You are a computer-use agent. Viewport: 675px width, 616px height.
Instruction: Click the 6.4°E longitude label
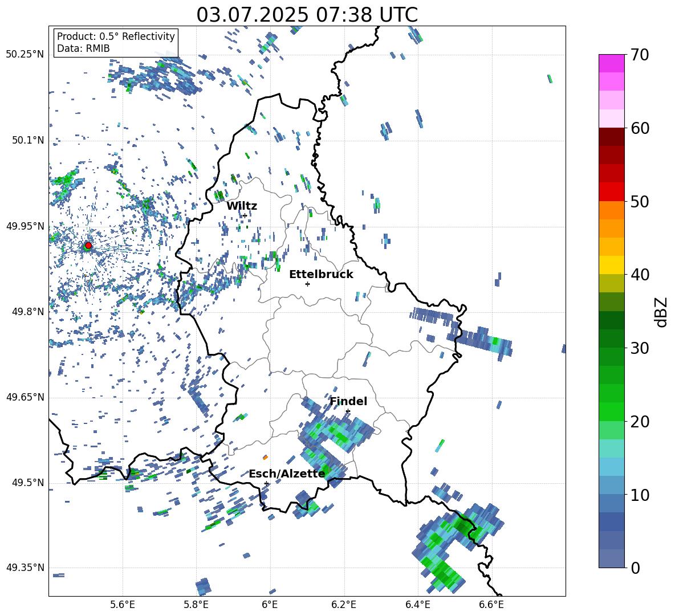coord(418,605)
